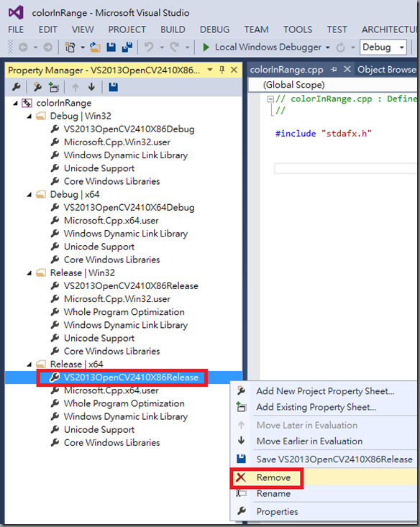The width and height of the screenshot is (420, 527).
Task: Click the Debug | Win32 folder icon
Action: tap(41, 116)
